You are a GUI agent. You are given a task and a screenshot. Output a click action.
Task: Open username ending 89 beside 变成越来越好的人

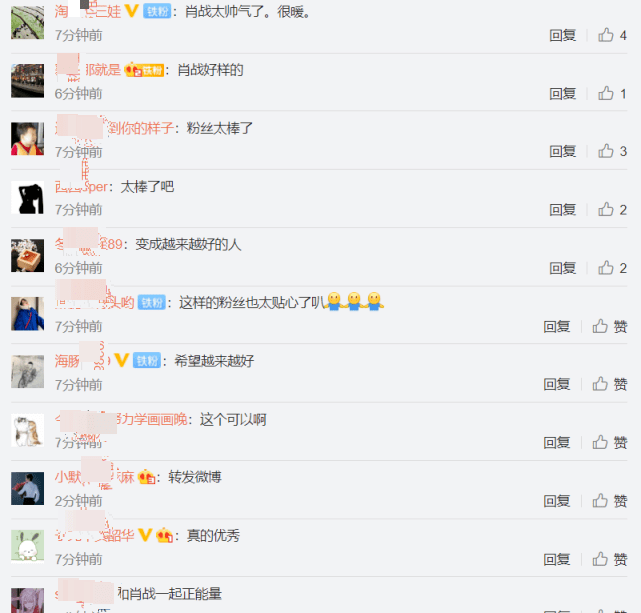(89, 244)
